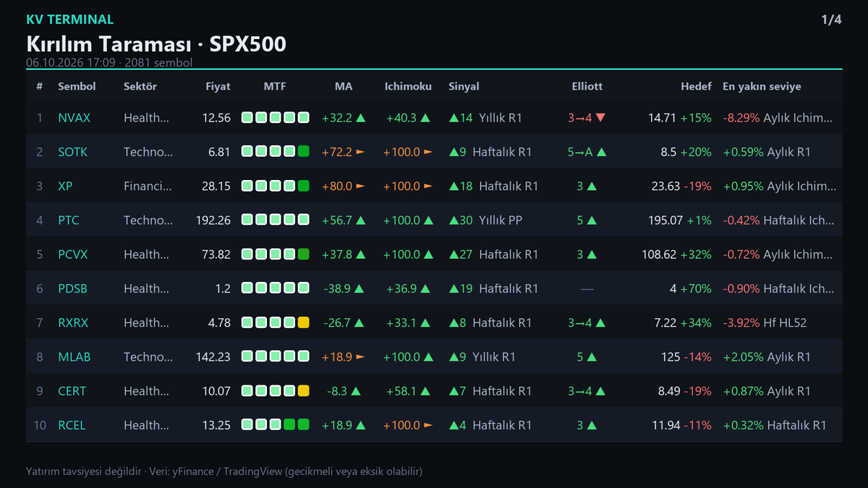Image resolution: width=868 pixels, height=488 pixels.
Task: Click the price 142.23 in MLAB row
Action: point(213,357)
